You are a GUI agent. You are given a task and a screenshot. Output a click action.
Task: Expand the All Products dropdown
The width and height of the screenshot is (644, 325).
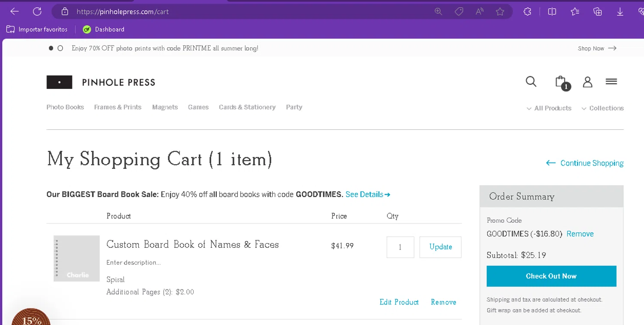click(549, 108)
